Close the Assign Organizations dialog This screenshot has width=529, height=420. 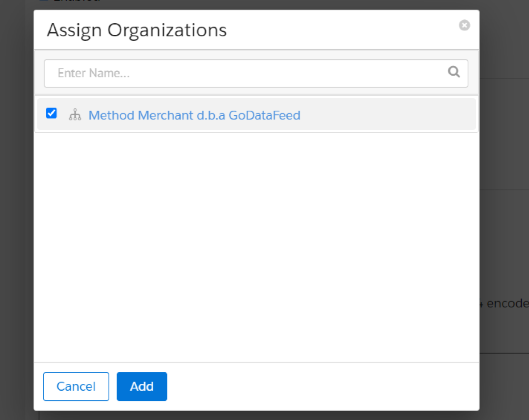pyautogui.click(x=464, y=25)
